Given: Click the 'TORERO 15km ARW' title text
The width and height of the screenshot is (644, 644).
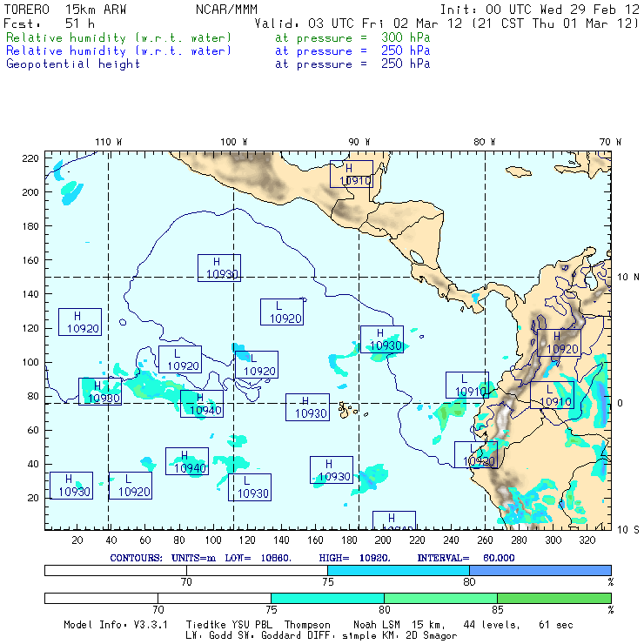Looking at the screenshot, I should 65,10.
